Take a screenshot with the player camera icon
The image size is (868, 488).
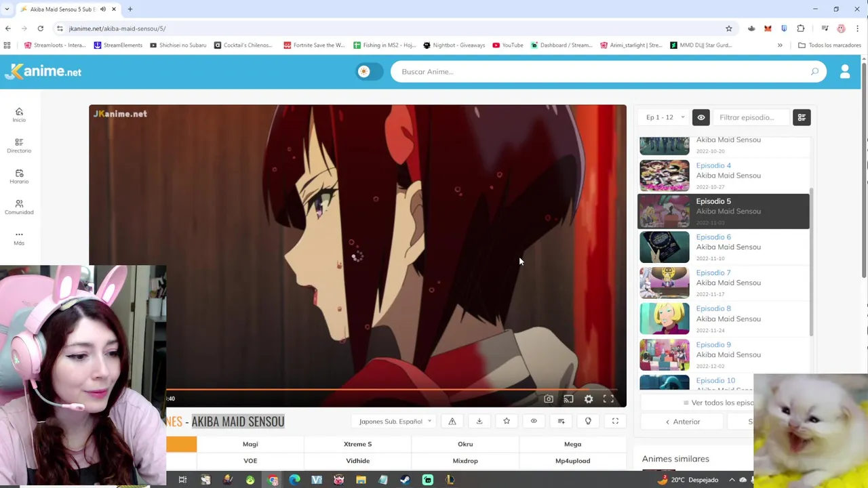click(549, 399)
